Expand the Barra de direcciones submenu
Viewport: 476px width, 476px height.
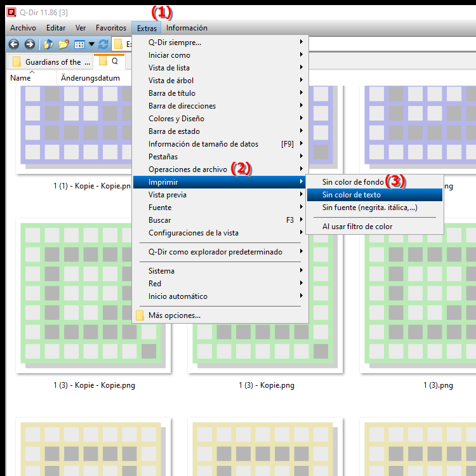click(221, 106)
